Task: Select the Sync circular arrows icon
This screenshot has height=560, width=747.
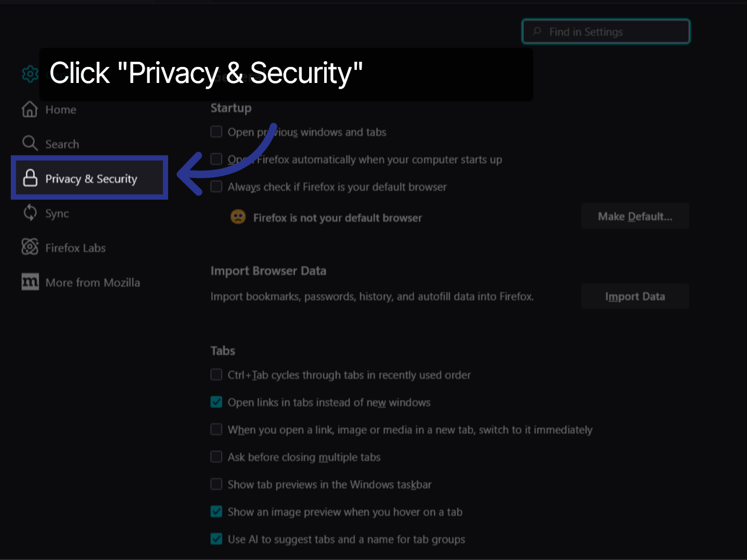Action: (30, 213)
